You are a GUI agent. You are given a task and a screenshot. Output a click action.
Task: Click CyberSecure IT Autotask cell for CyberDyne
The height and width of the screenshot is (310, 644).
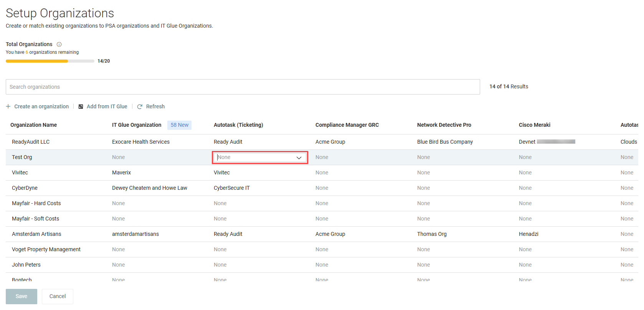231,188
